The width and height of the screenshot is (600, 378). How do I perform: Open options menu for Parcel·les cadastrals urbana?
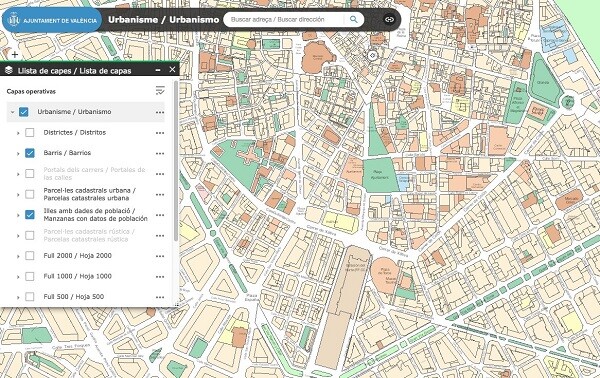click(160, 195)
